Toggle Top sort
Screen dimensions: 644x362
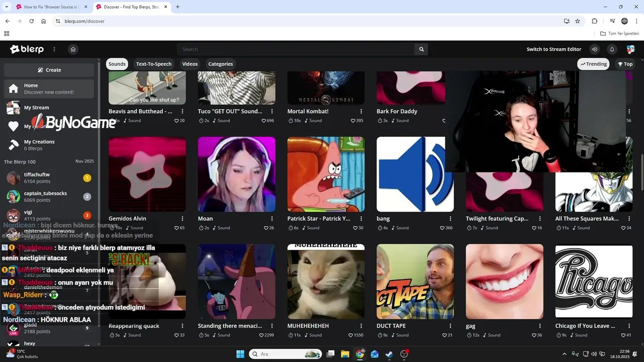coord(625,64)
